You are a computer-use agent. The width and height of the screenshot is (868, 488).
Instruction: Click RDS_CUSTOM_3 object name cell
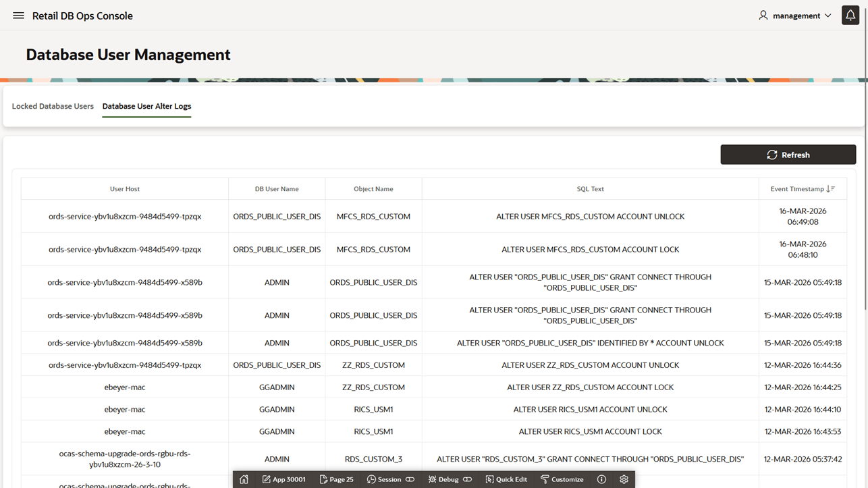point(373,459)
